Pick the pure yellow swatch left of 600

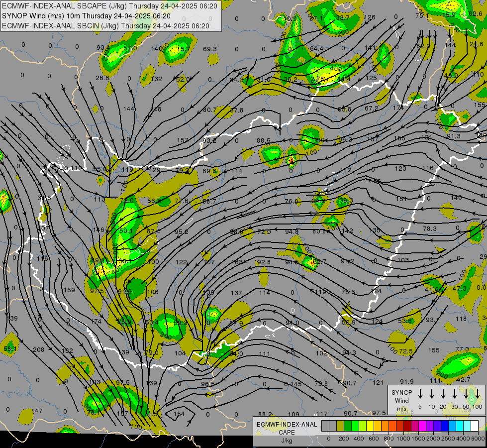(370, 426)
